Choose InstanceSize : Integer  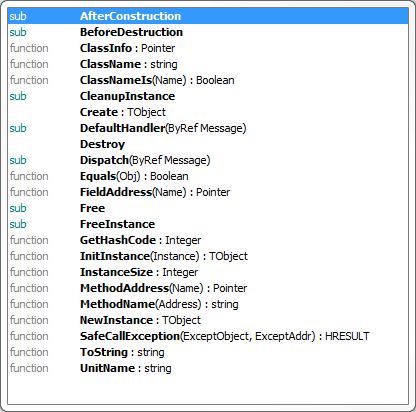pyautogui.click(x=208, y=272)
